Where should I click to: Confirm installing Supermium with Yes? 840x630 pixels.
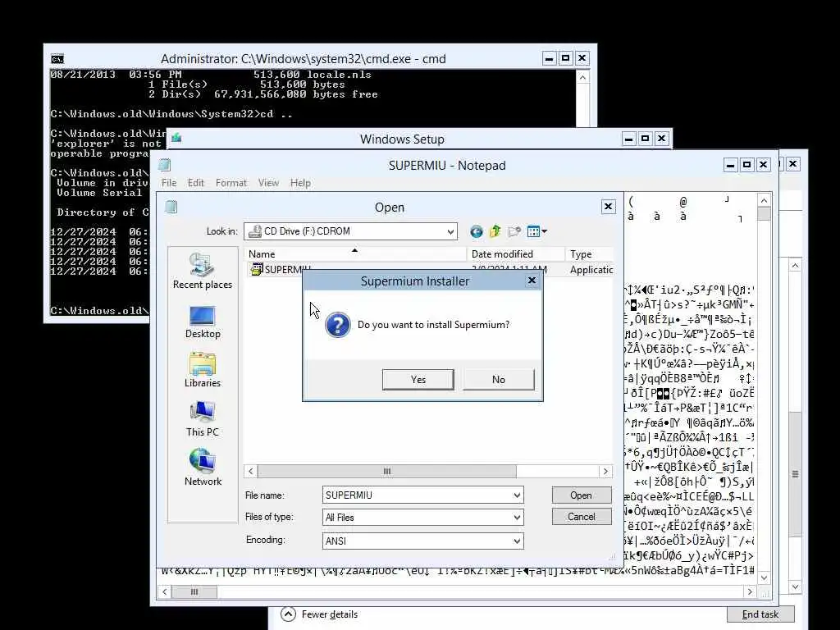(x=418, y=379)
